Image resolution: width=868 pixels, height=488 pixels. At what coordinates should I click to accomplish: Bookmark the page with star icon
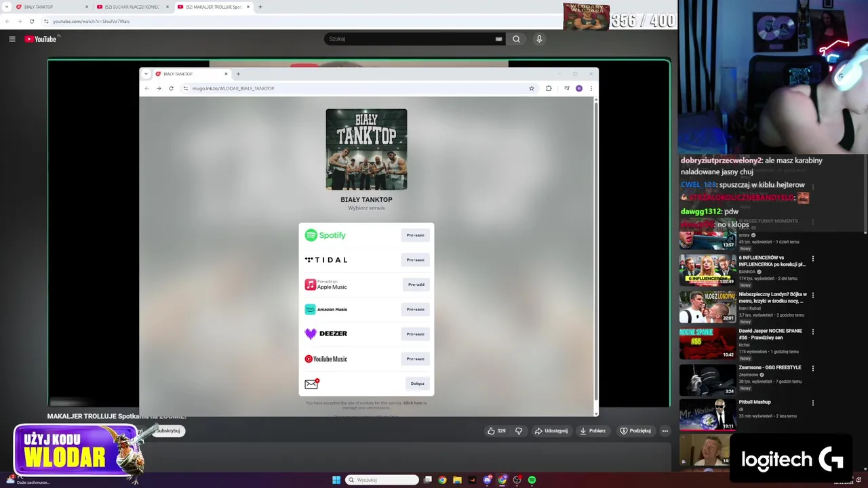click(531, 88)
